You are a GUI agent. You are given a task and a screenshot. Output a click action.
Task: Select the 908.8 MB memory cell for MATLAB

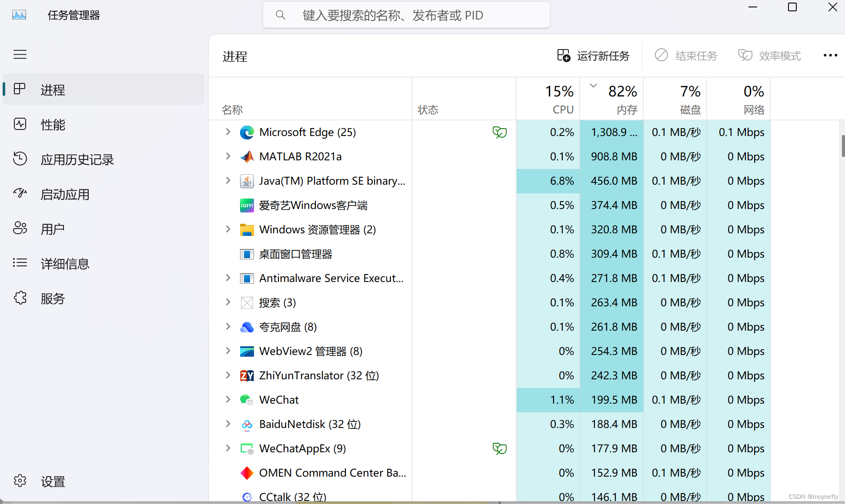(611, 156)
